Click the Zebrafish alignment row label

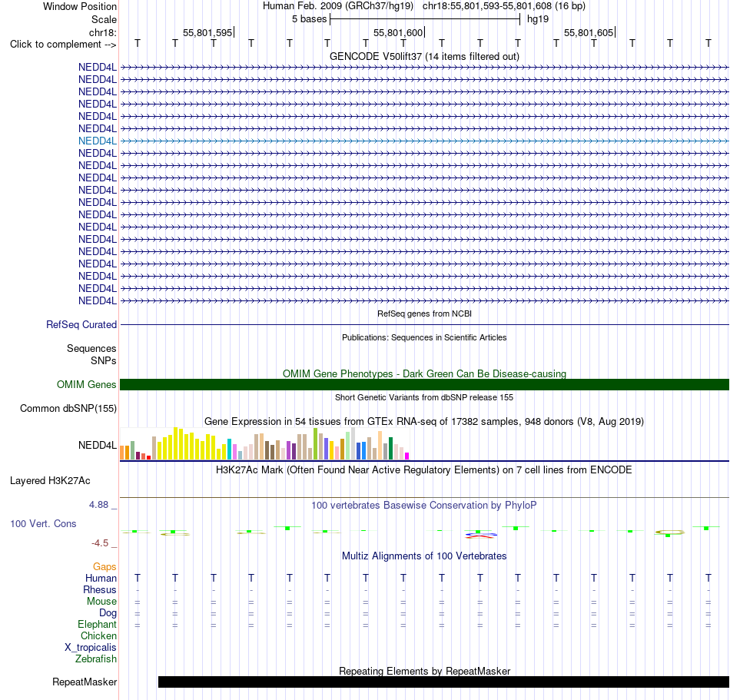click(96, 659)
